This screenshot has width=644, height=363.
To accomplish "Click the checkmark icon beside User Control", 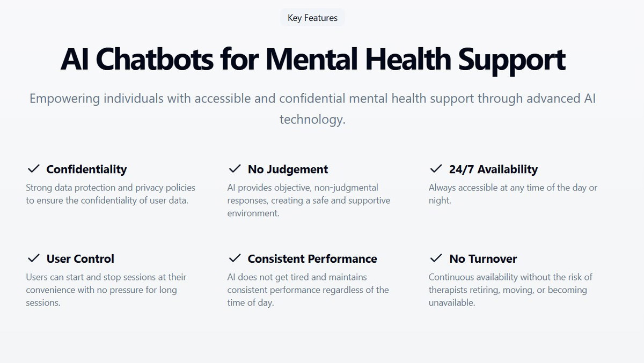I will pyautogui.click(x=33, y=258).
